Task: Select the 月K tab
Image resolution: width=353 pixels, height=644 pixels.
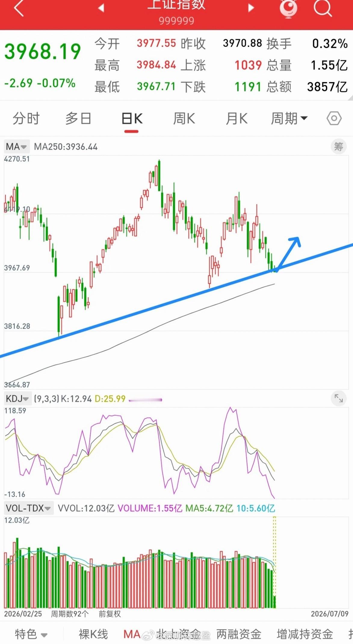Action: [237, 119]
